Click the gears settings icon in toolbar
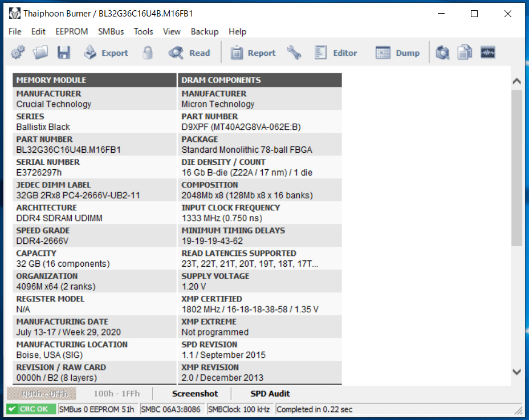 pyautogui.click(x=18, y=53)
